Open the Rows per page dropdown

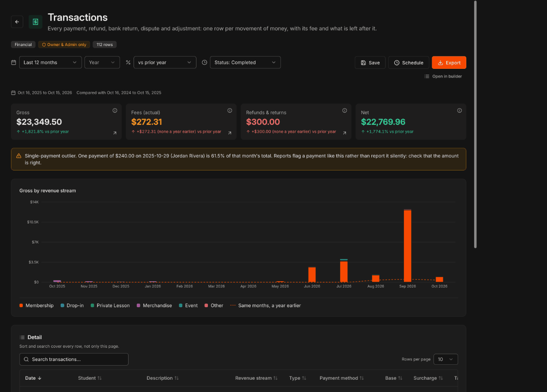(x=446, y=359)
